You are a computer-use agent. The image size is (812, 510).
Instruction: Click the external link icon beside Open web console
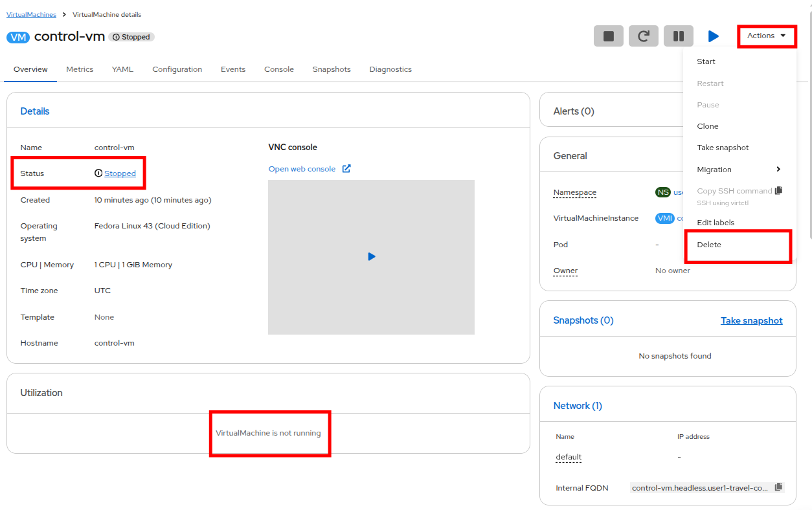pos(347,168)
